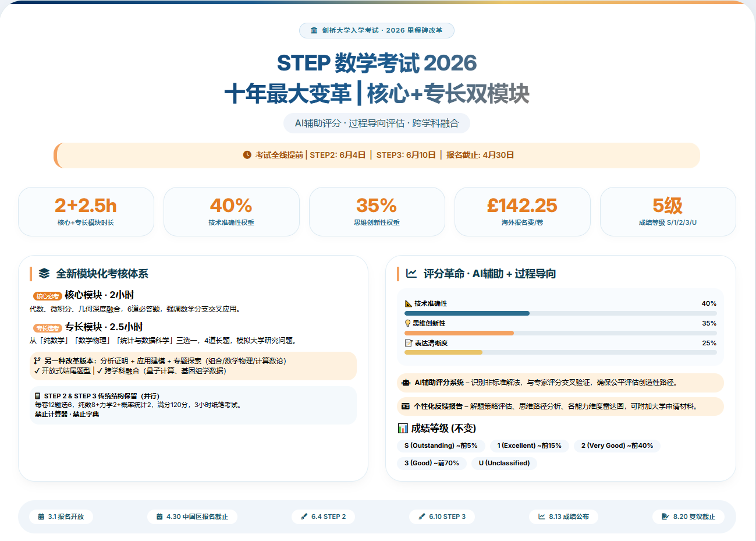The height and width of the screenshot is (541, 756).
Task: Click the calendar icon in 3.1报名开放
Action: click(x=41, y=517)
